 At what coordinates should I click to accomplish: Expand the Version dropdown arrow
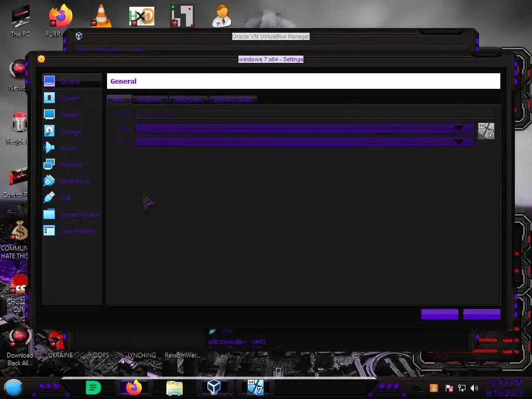(458, 141)
